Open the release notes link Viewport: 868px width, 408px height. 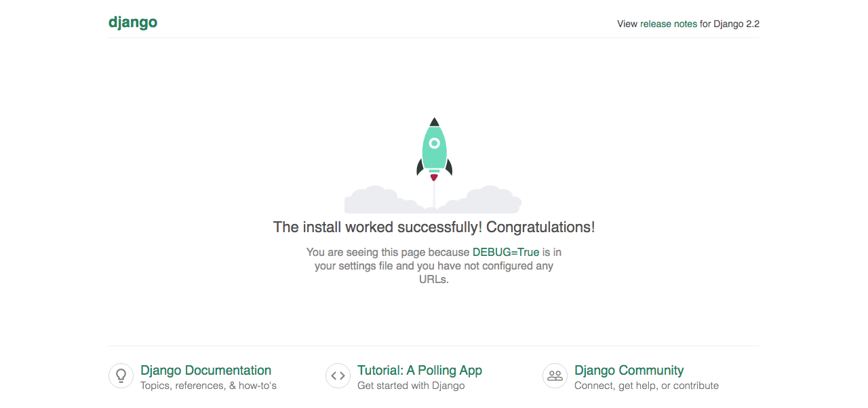pos(668,24)
